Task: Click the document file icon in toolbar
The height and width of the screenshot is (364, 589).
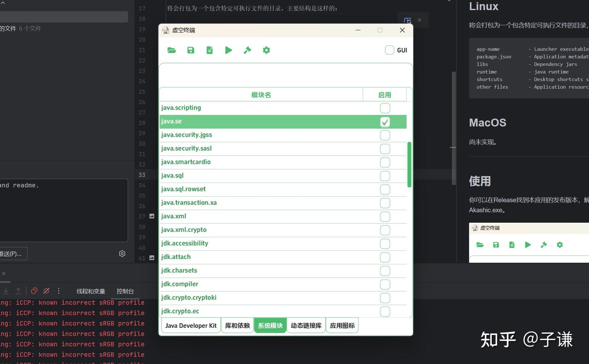Action: [209, 50]
